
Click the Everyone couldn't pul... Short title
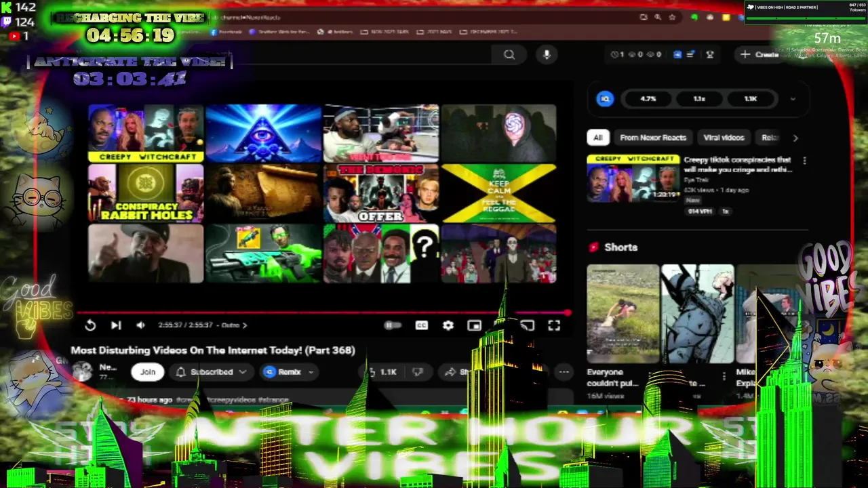614,378
